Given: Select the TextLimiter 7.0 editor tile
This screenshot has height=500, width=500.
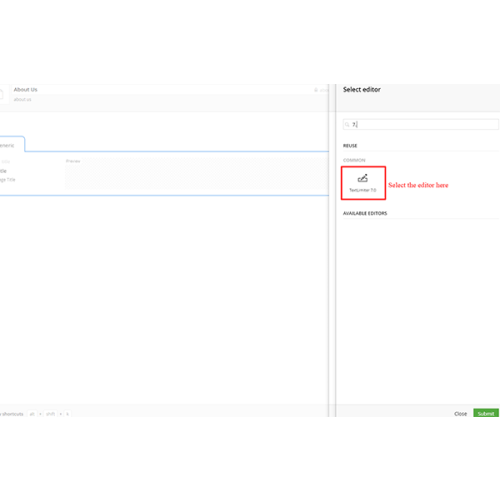Looking at the screenshot, I should coord(363,183).
